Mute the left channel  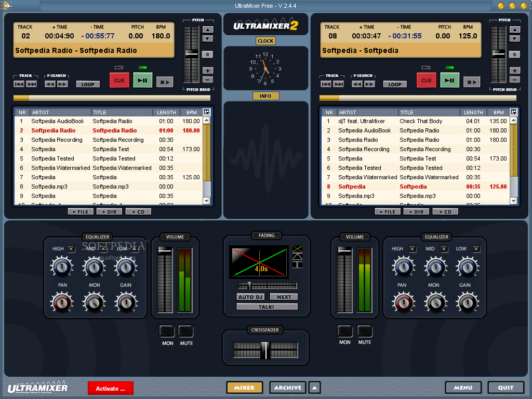point(185,331)
